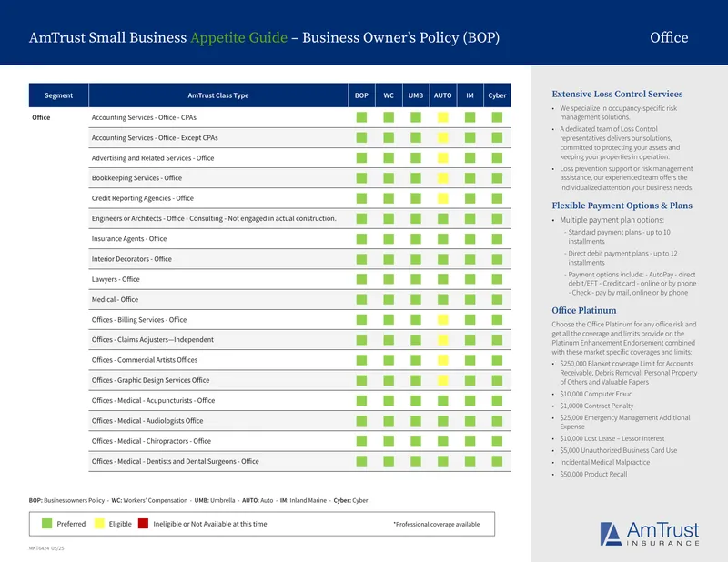Image resolution: width=728 pixels, height=562 pixels.
Task: Click the "Accounting Services - Office - CPAs" row text
Action: (144, 117)
